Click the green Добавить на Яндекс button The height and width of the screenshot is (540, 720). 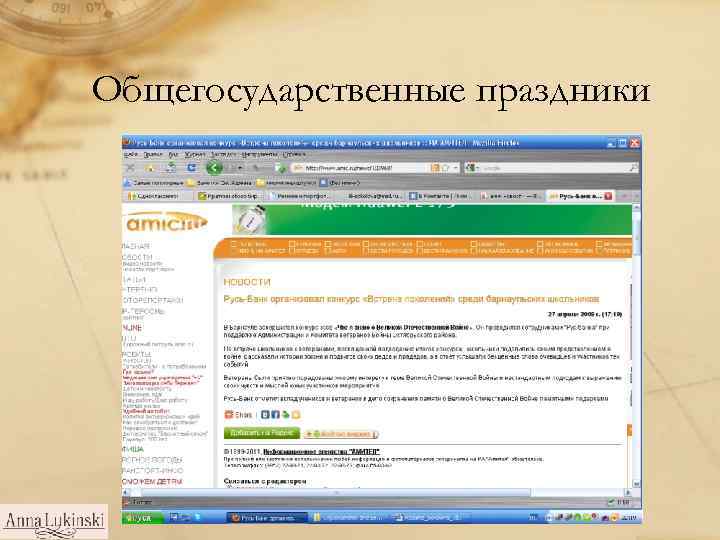click(x=262, y=433)
